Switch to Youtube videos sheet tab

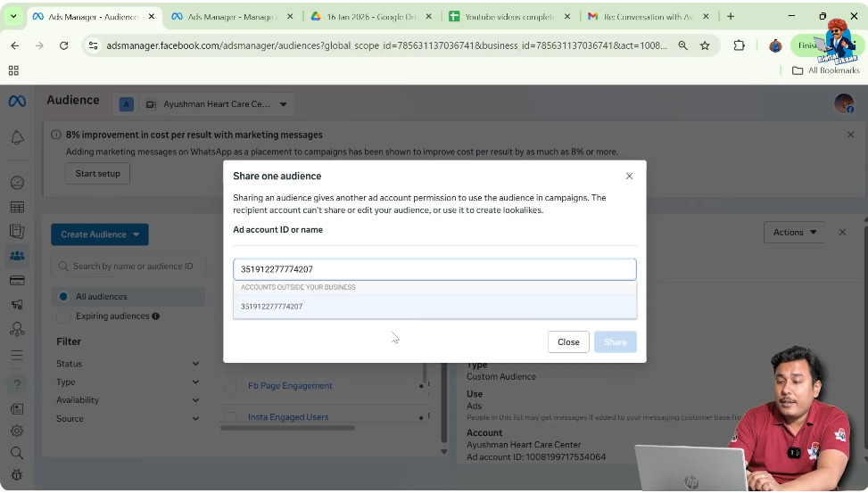click(510, 17)
